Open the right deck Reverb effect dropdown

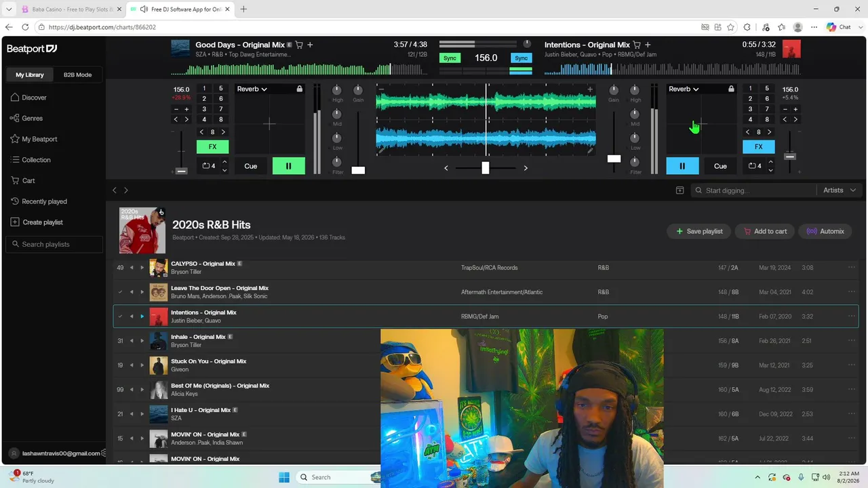tap(684, 89)
